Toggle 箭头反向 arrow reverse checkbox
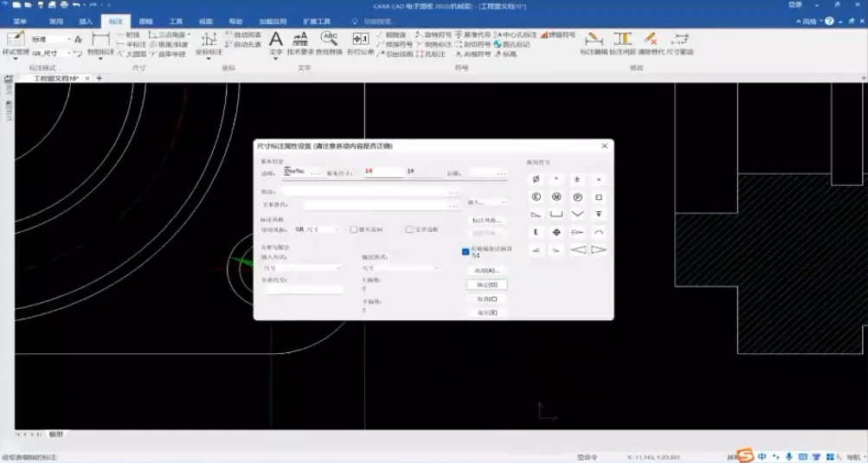Image resolution: width=868 pixels, height=463 pixels. coord(354,229)
